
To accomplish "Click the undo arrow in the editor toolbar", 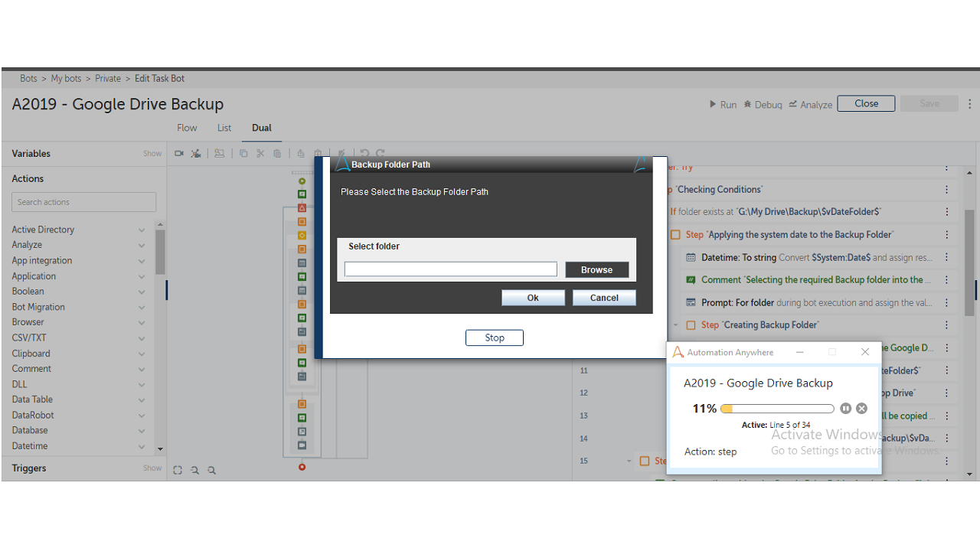I will (x=364, y=153).
